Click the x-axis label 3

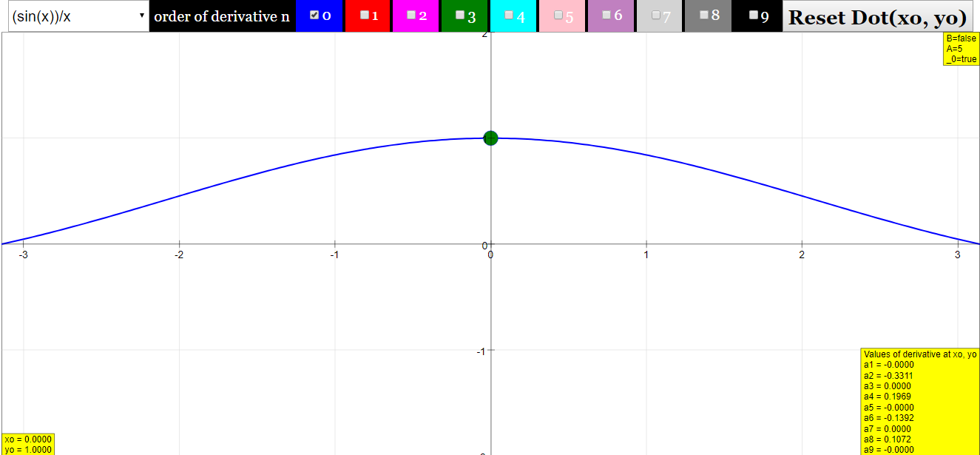coord(958,255)
